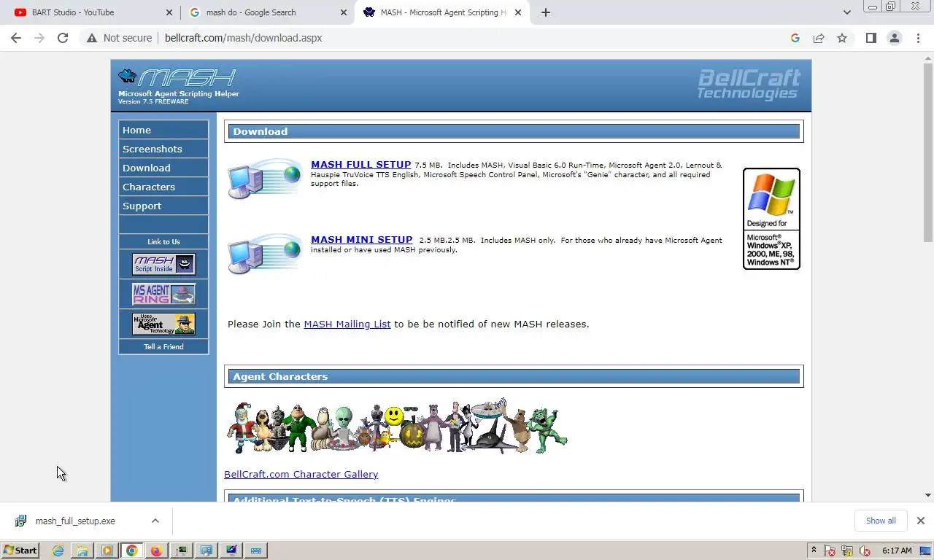Click the MASH MINI SETUP computer globe icon
Image resolution: width=934 pixels, height=560 pixels.
264,254
